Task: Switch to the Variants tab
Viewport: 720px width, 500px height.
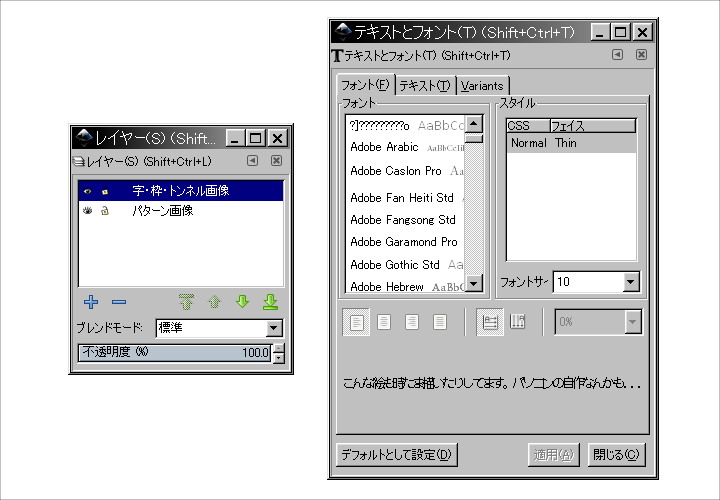Action: pos(482,86)
